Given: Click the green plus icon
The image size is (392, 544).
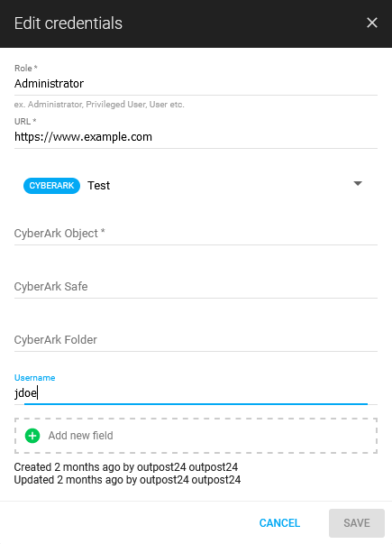Looking at the screenshot, I should point(32,436).
